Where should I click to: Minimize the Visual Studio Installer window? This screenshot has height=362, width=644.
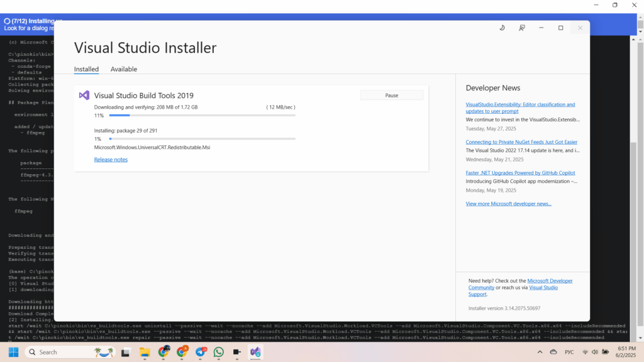point(541,28)
